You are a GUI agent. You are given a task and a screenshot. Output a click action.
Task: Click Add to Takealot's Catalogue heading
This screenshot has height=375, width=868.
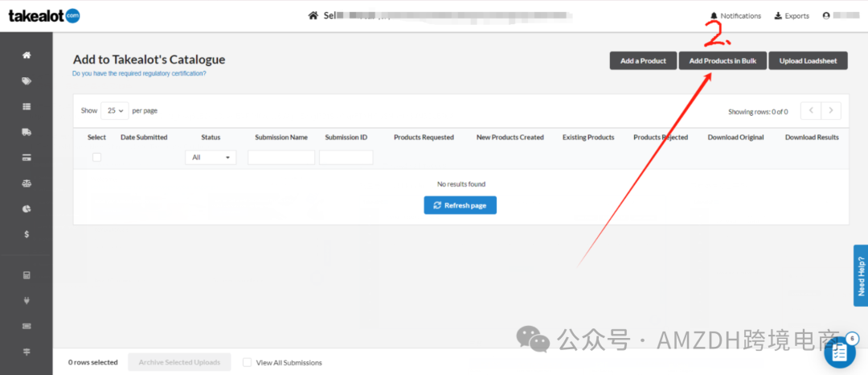(149, 60)
